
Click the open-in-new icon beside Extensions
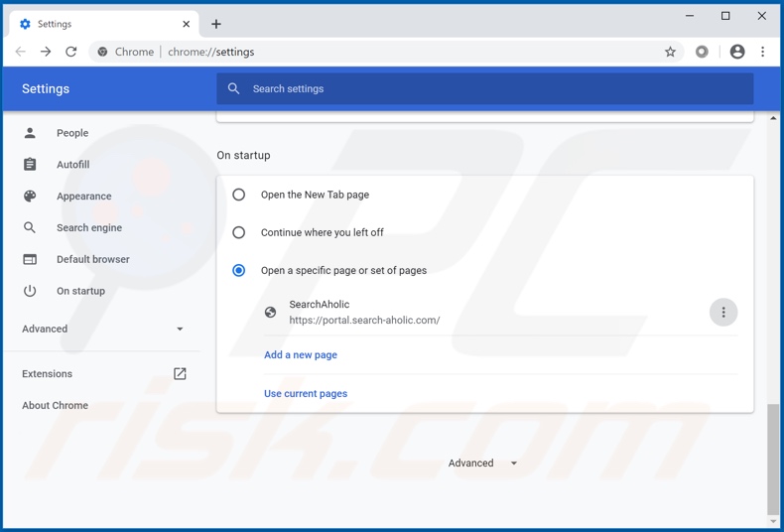[x=180, y=374]
